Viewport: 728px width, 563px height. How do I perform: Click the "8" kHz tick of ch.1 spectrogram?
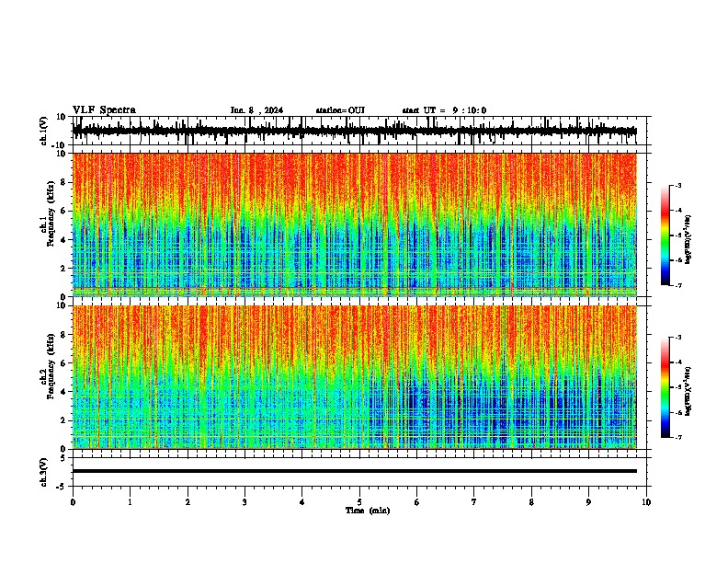click(63, 182)
